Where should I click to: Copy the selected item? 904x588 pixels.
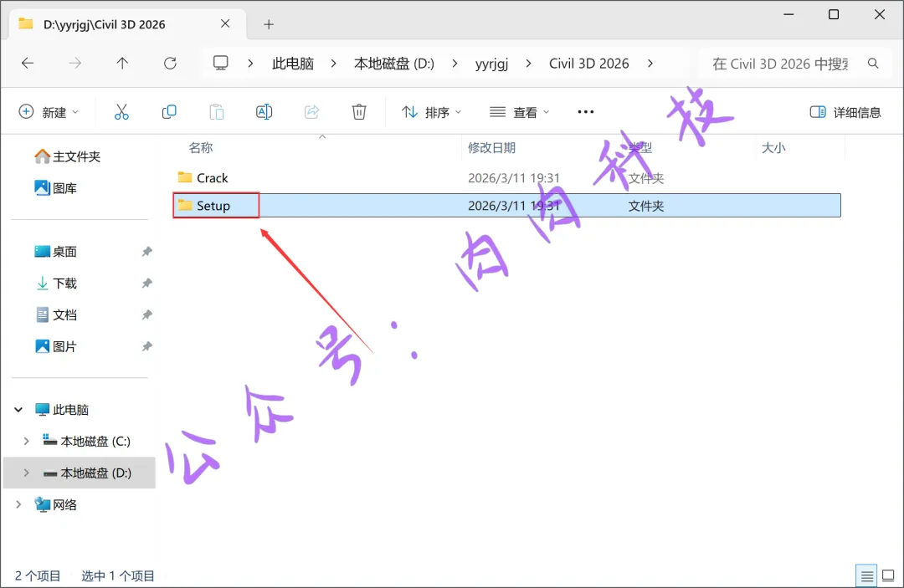click(169, 112)
